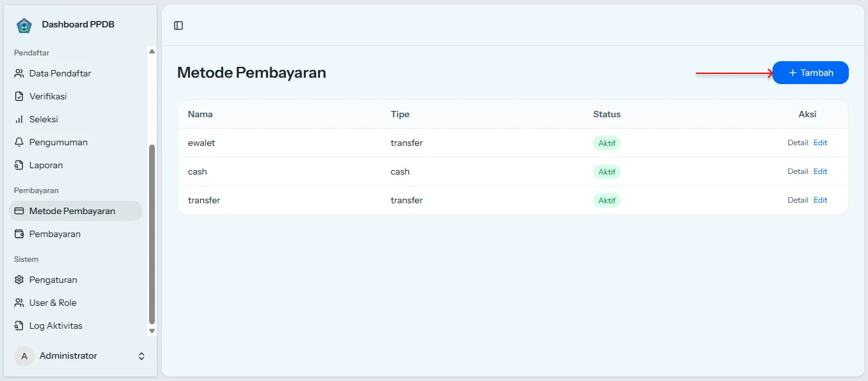Screen dimensions: 868x381
Task: Click the Aksi column header
Action: (x=807, y=115)
